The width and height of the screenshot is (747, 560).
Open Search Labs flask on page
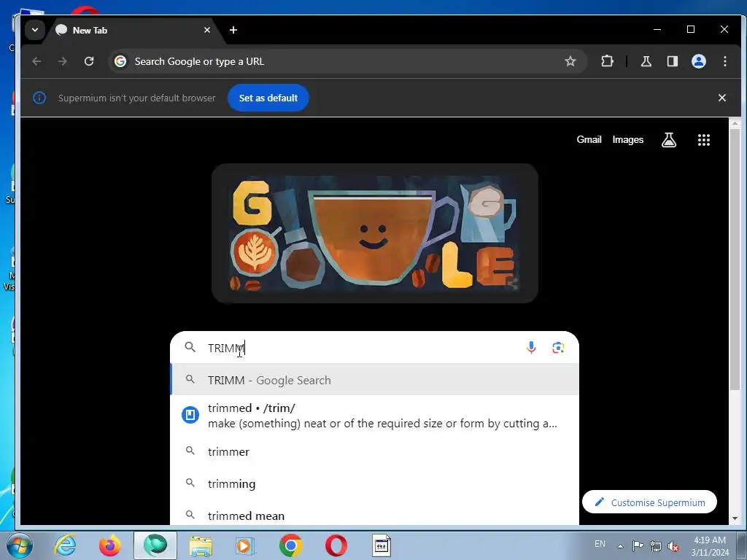[x=669, y=139]
